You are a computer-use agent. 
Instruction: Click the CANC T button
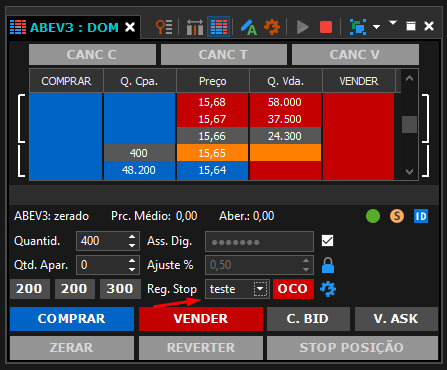(x=224, y=54)
